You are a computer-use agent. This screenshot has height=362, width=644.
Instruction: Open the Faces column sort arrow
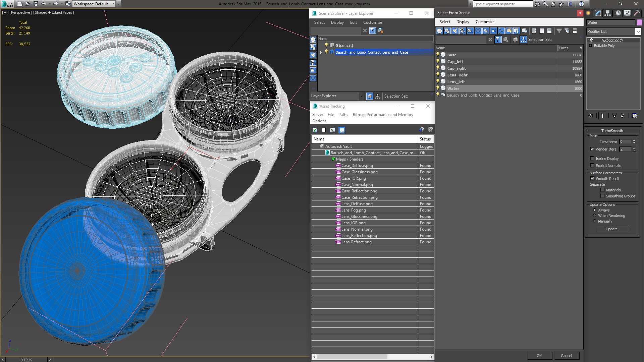pos(581,48)
